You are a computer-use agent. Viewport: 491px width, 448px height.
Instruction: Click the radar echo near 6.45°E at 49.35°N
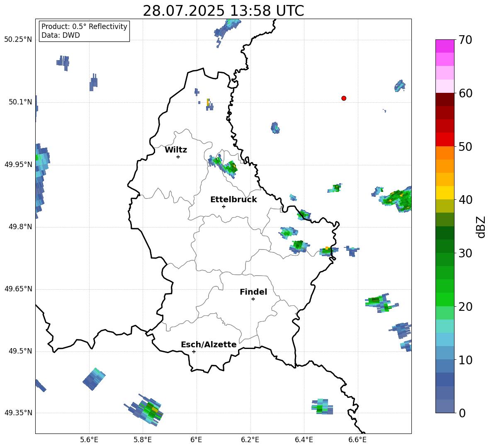point(322,407)
